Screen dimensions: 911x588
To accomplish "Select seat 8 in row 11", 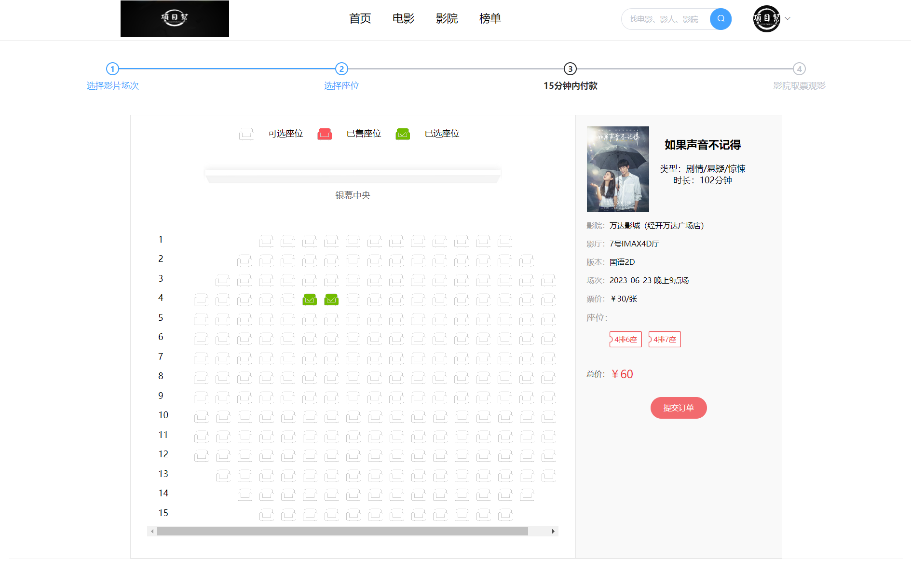I will [x=353, y=437].
